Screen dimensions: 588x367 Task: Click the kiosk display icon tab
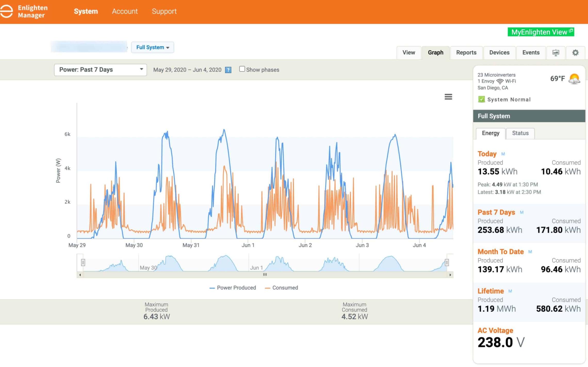pyautogui.click(x=556, y=53)
